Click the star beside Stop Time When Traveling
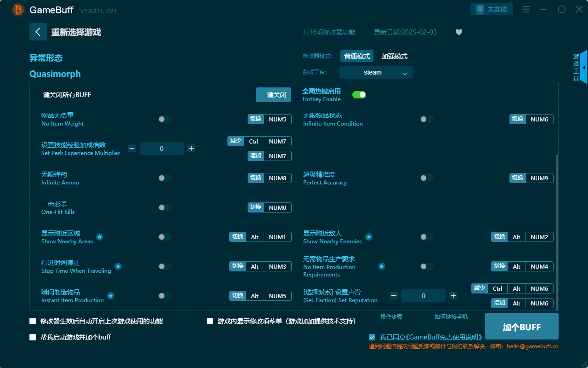588x368 pixels. pyautogui.click(x=118, y=265)
